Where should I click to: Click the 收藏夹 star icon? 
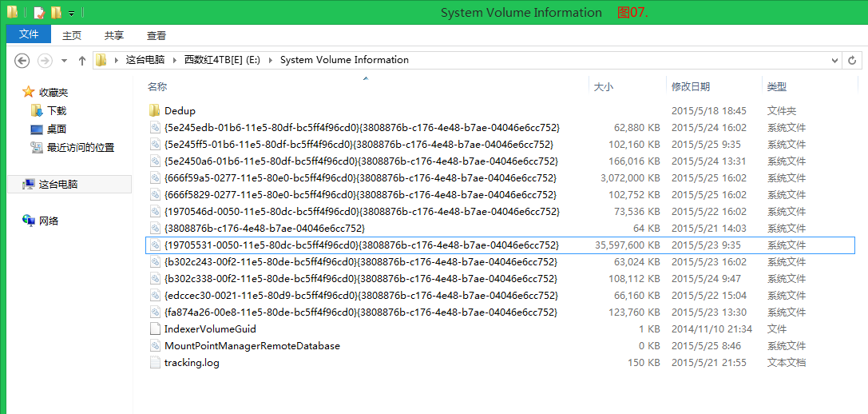[x=28, y=91]
